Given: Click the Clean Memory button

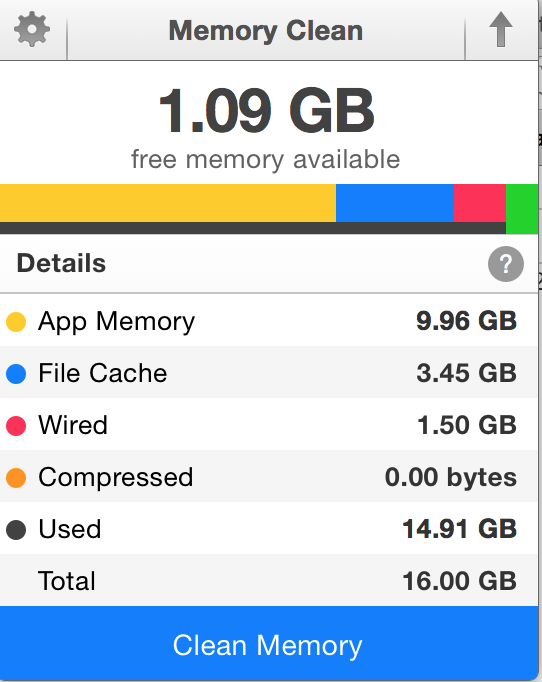Looking at the screenshot, I should (269, 644).
